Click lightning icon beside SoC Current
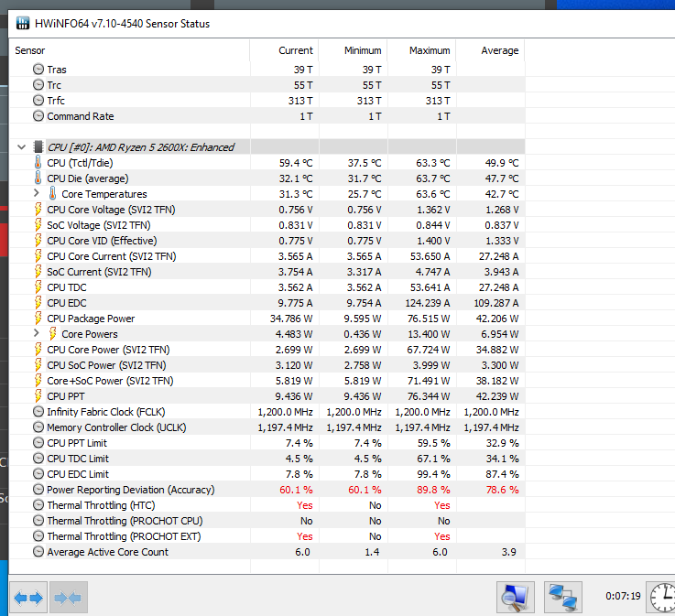675x616 pixels. 38,272
